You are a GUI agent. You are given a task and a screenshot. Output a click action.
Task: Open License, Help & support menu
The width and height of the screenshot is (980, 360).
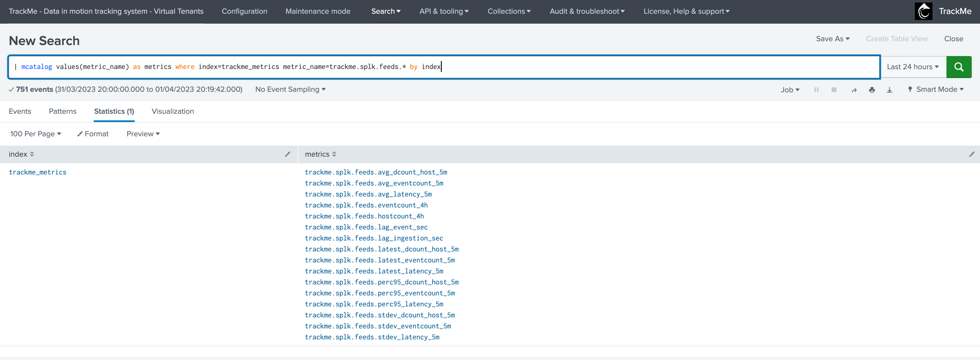(686, 12)
